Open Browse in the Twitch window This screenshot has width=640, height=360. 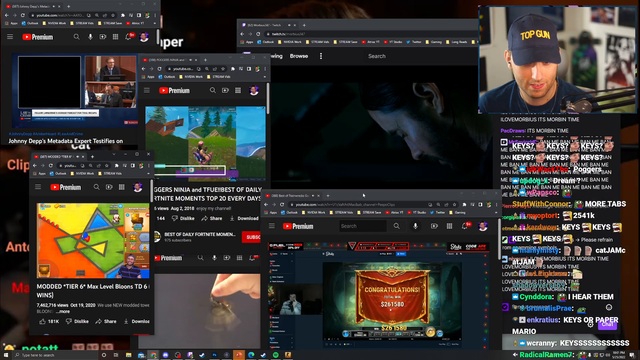click(299, 56)
